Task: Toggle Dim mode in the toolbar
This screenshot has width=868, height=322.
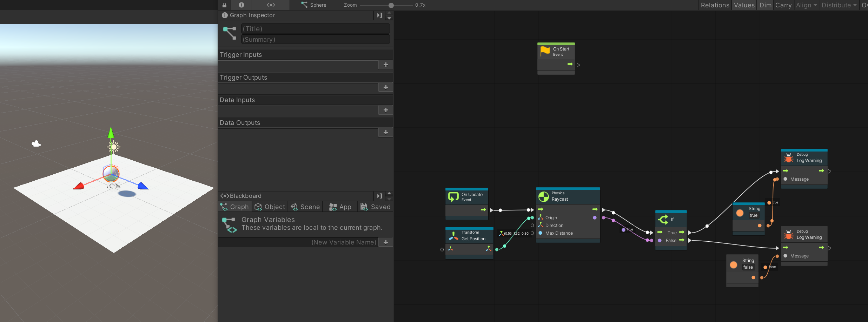Action: (x=765, y=5)
